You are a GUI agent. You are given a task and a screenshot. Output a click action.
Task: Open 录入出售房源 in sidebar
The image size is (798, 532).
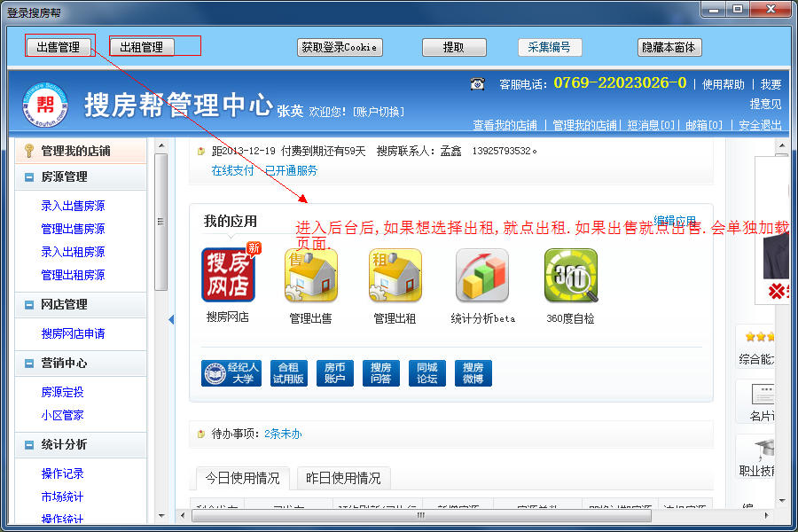[73, 206]
